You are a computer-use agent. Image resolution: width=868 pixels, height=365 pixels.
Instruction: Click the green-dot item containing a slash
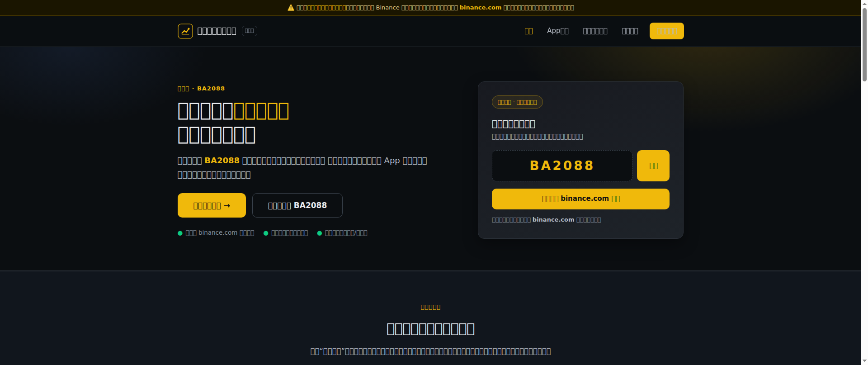[x=342, y=233]
